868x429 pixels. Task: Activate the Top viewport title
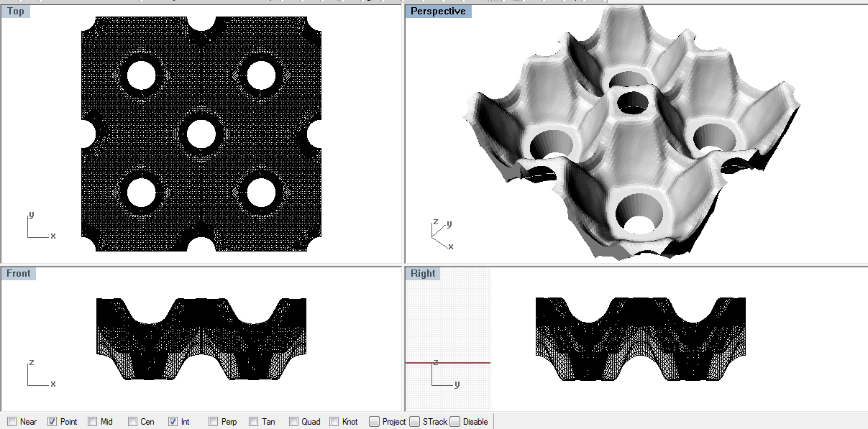pyautogui.click(x=16, y=11)
